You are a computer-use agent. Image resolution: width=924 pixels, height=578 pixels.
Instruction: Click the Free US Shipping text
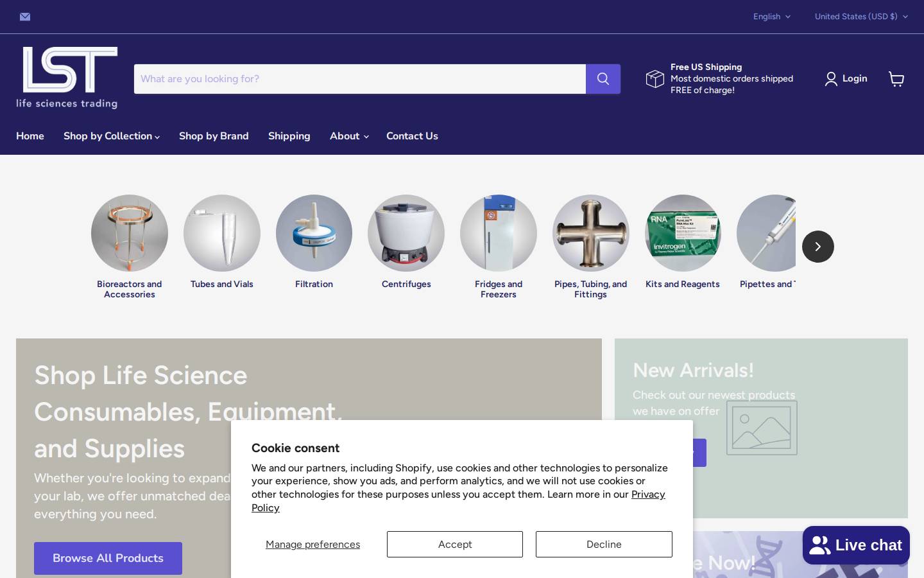coord(706,67)
